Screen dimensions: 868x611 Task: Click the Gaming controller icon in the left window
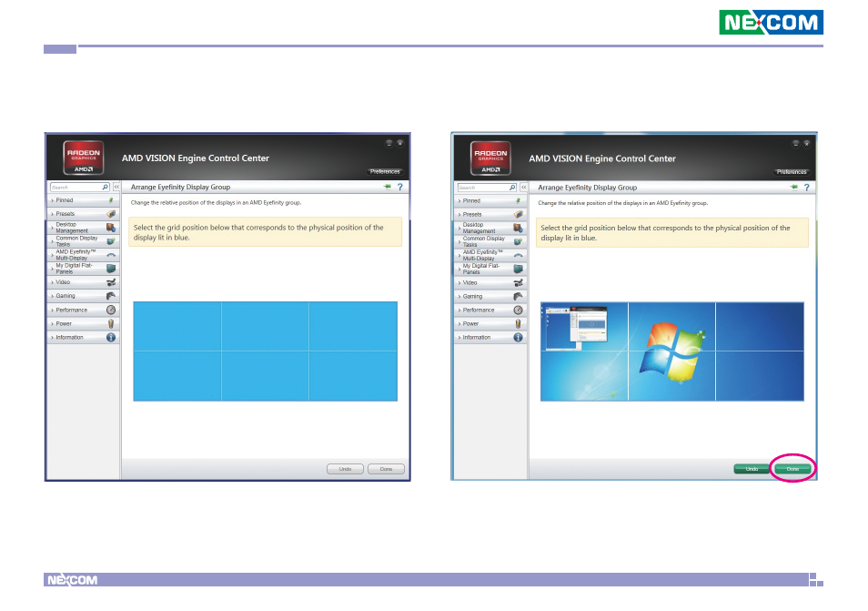[111, 296]
